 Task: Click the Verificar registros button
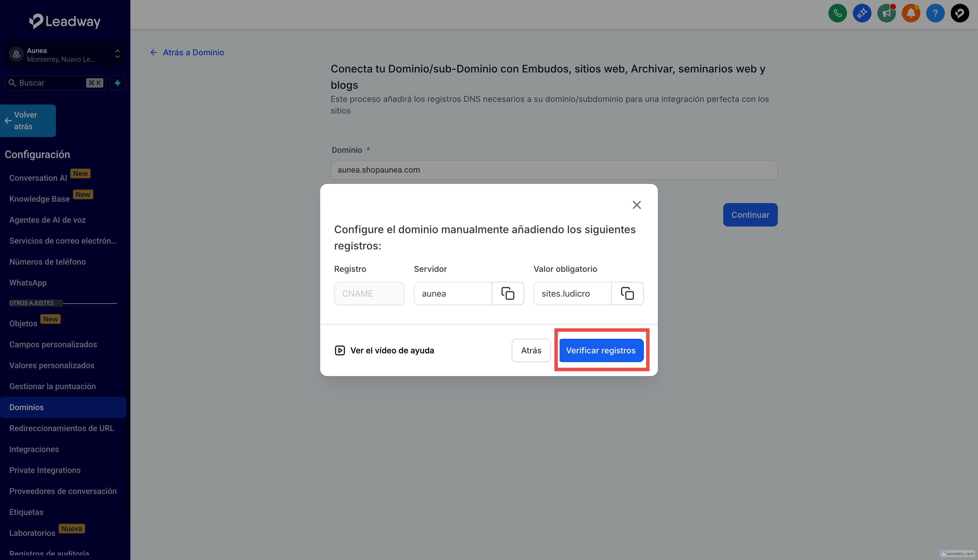pos(601,350)
